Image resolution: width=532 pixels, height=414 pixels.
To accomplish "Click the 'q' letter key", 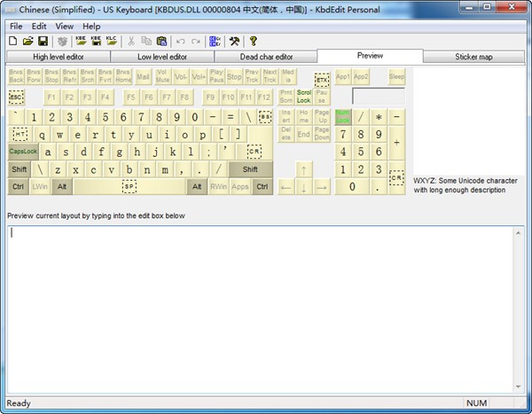I will 42,135.
